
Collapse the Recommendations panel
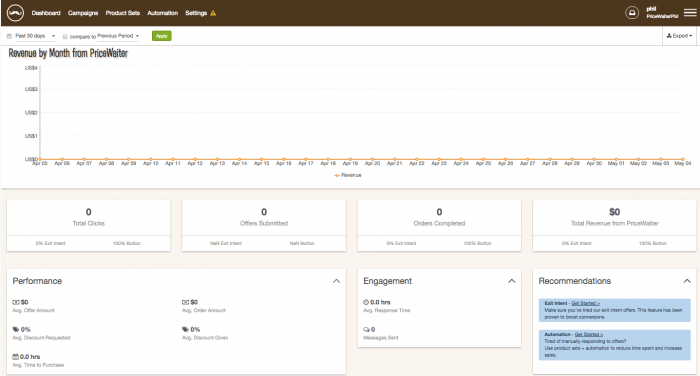pyautogui.click(x=687, y=281)
